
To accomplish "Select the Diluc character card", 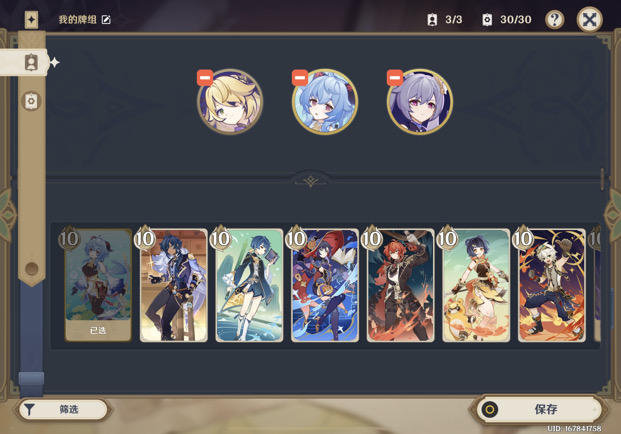I will [x=400, y=285].
